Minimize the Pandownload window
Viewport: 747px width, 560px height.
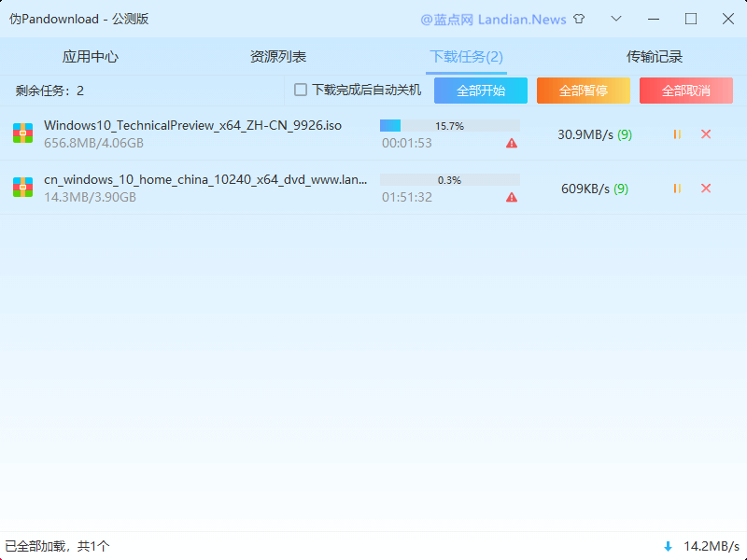[x=654, y=19]
